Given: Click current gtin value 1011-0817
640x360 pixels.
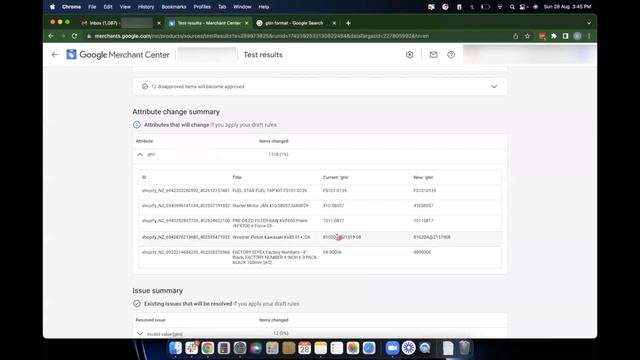Looking at the screenshot, I should tap(333, 221).
